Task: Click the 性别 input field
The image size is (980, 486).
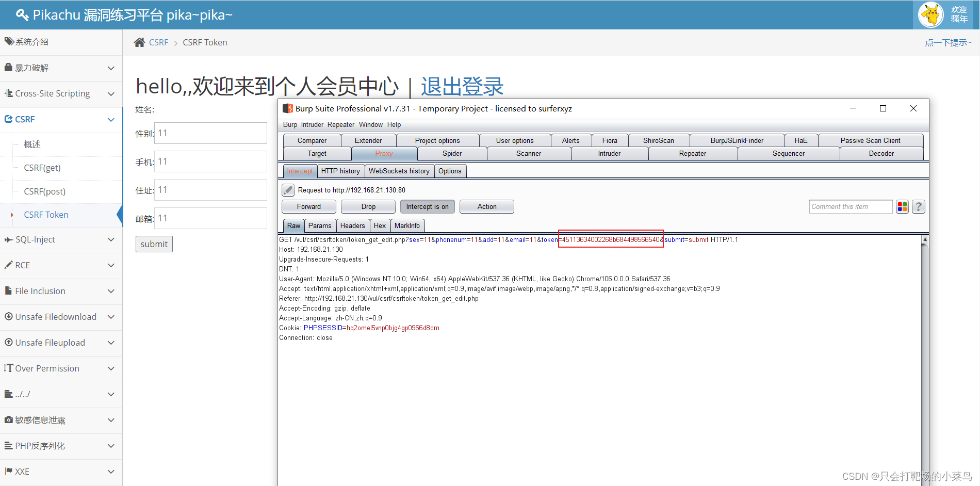Action: [x=211, y=133]
